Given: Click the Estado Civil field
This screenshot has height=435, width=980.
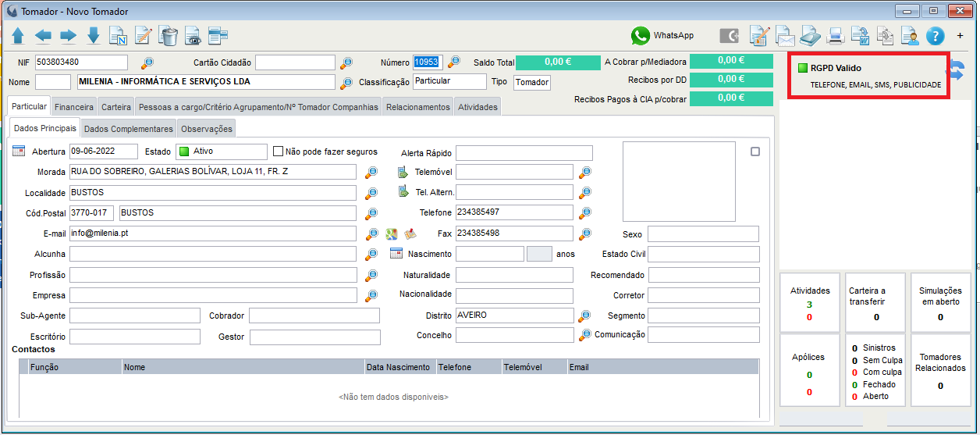Looking at the screenshot, I should [704, 255].
